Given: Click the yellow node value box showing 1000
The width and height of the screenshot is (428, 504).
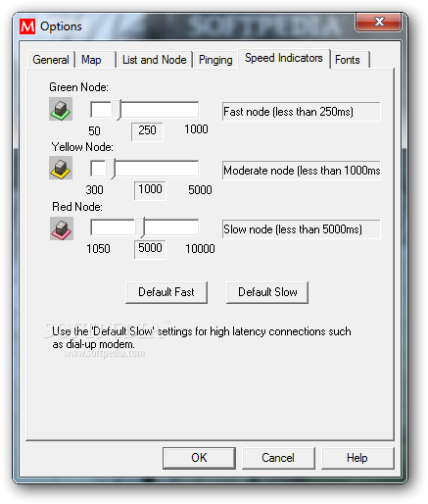Looking at the screenshot, I should 150,190.
